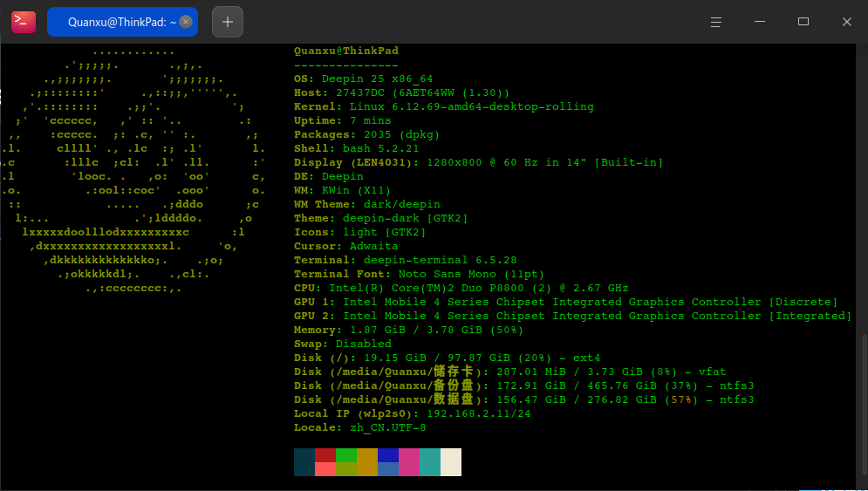Click the 'Theme: deepin-dark [GTK2]' line
The height and width of the screenshot is (491, 868).
pos(380,218)
